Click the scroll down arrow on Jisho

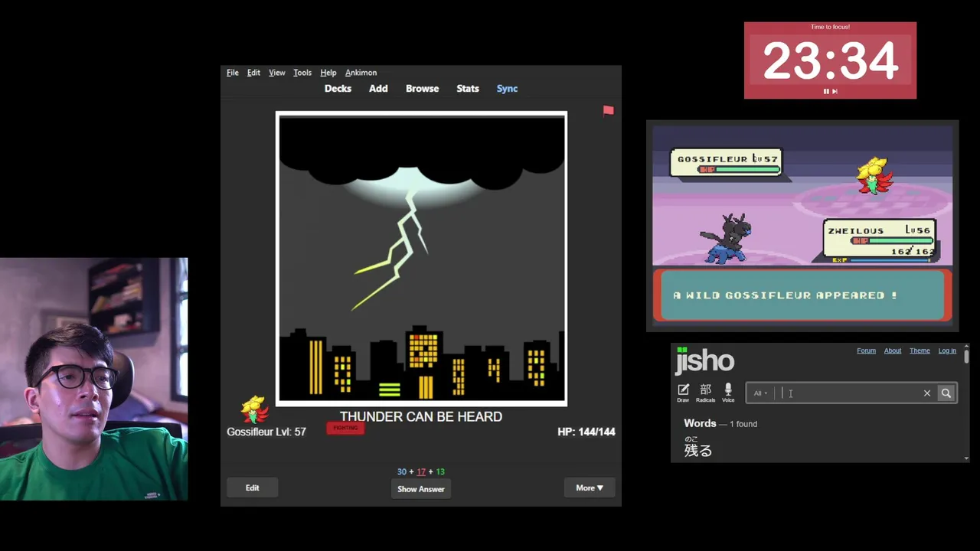pos(966,458)
